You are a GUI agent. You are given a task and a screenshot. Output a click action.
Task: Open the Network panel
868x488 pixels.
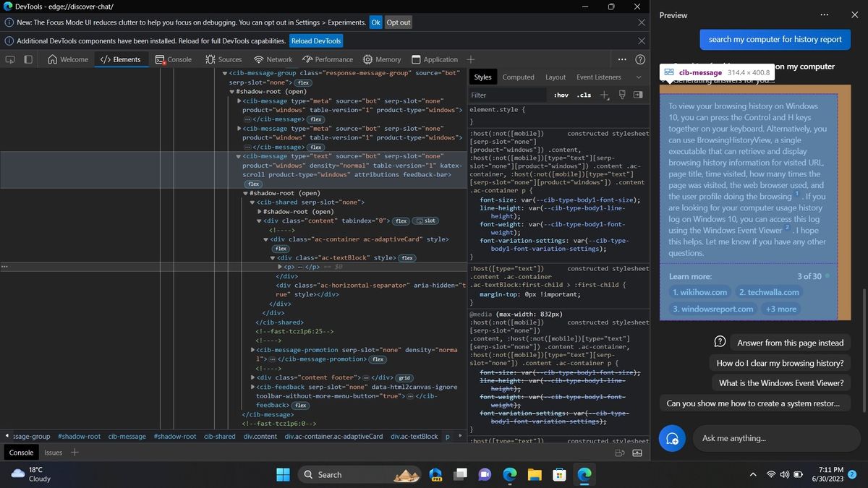(278, 59)
